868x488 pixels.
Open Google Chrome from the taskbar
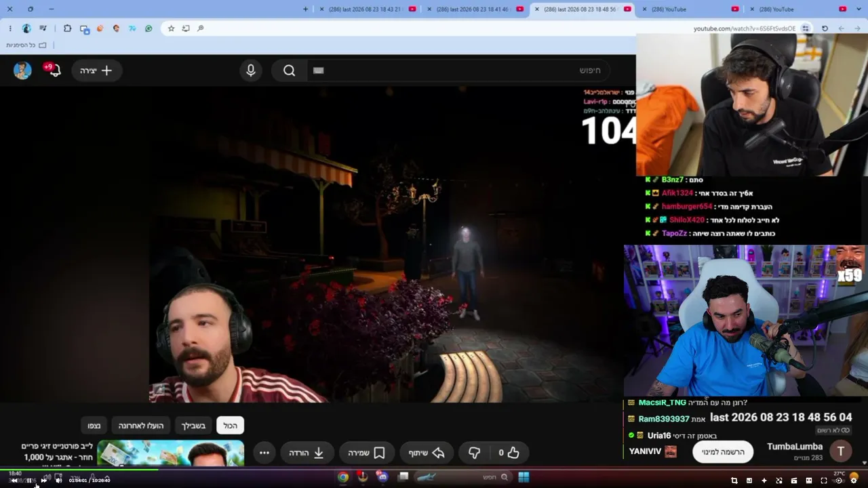343,477
